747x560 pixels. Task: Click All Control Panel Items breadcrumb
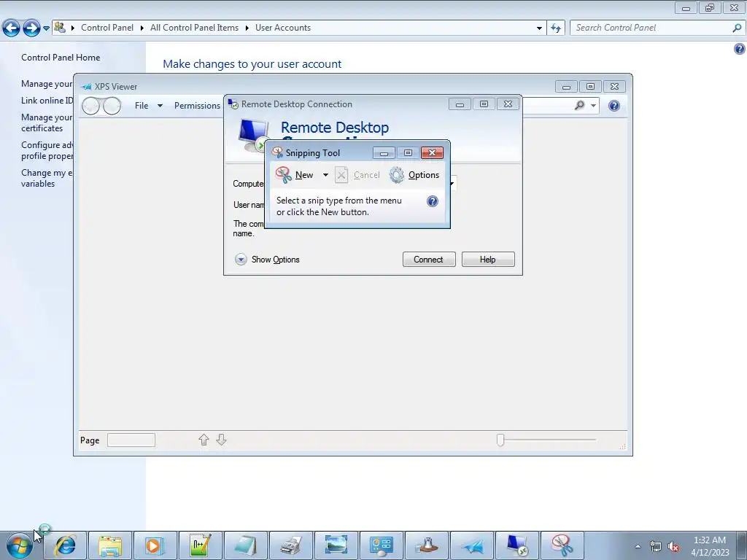[x=194, y=28]
